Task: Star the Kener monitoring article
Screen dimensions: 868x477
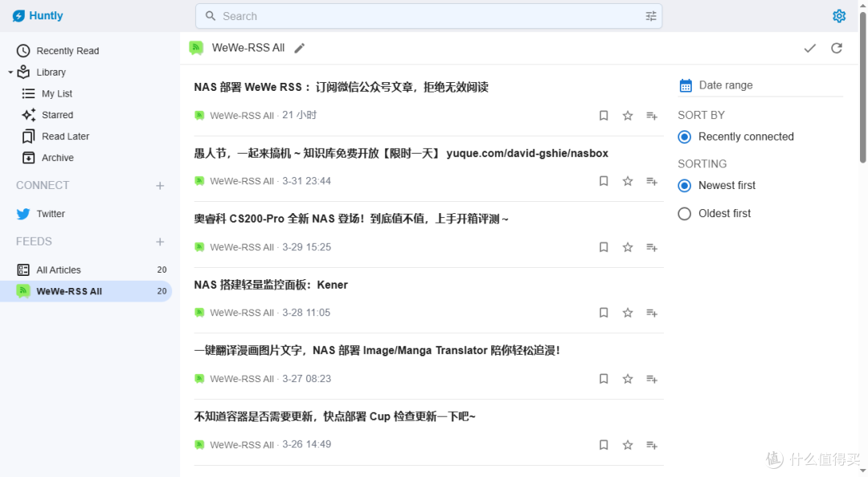Action: [627, 312]
